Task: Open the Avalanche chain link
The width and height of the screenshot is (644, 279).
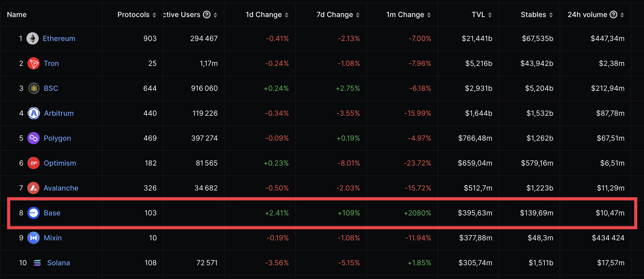Action: tap(61, 188)
